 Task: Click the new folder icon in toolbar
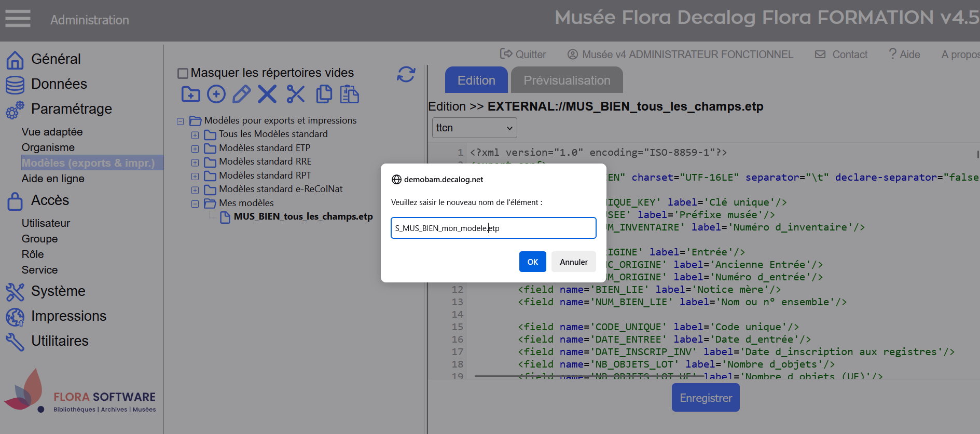point(190,94)
